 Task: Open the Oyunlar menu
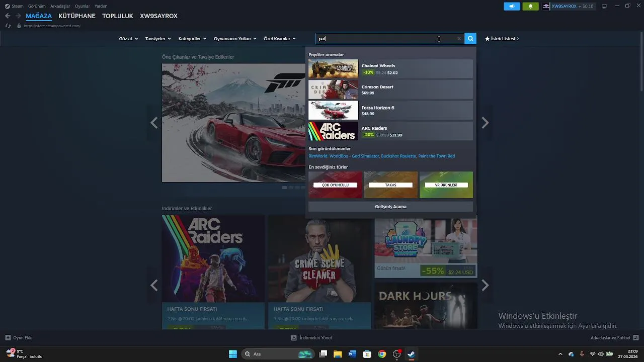82,7
